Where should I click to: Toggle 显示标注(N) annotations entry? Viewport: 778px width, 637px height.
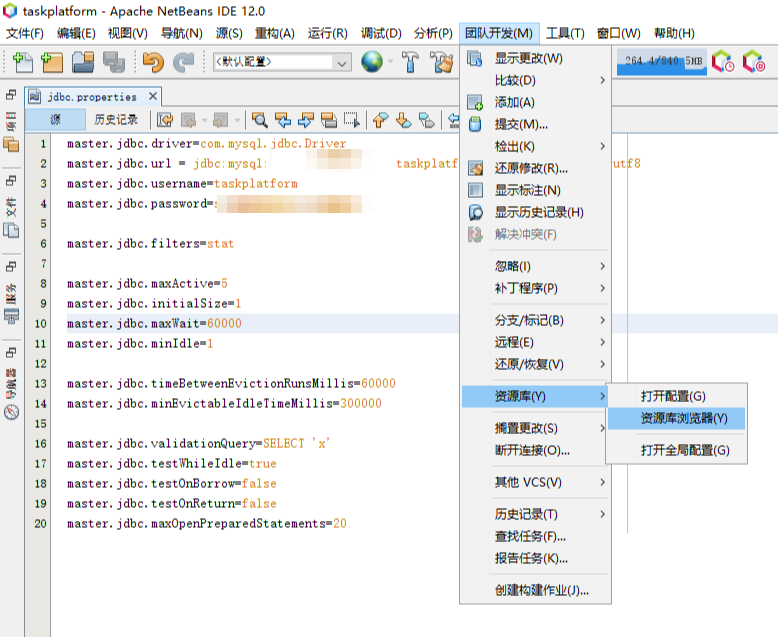pos(535,191)
